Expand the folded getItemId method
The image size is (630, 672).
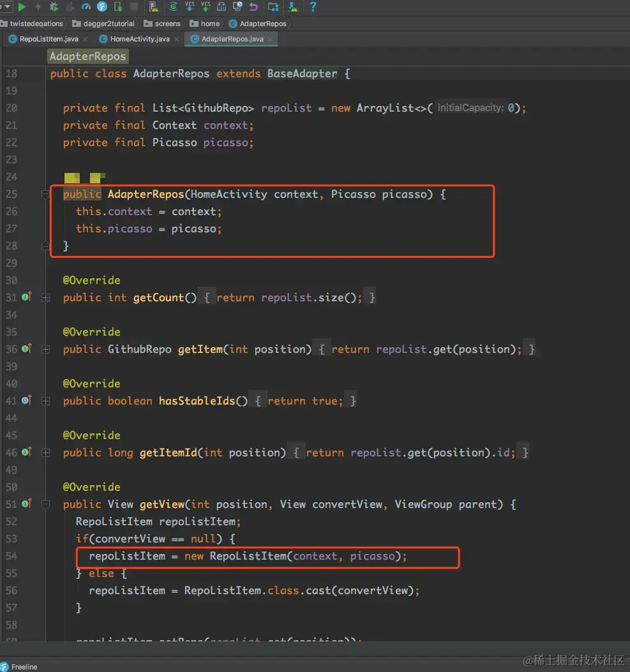pos(45,452)
